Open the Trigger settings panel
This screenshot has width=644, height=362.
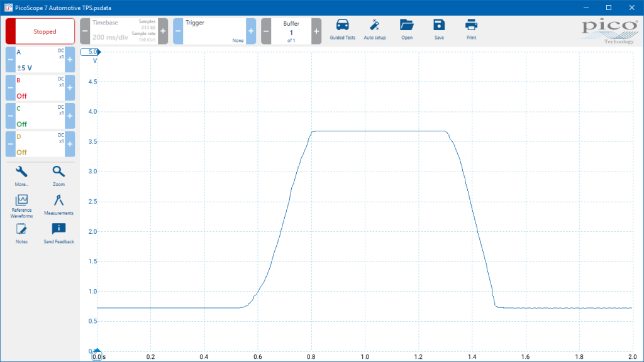tap(214, 31)
